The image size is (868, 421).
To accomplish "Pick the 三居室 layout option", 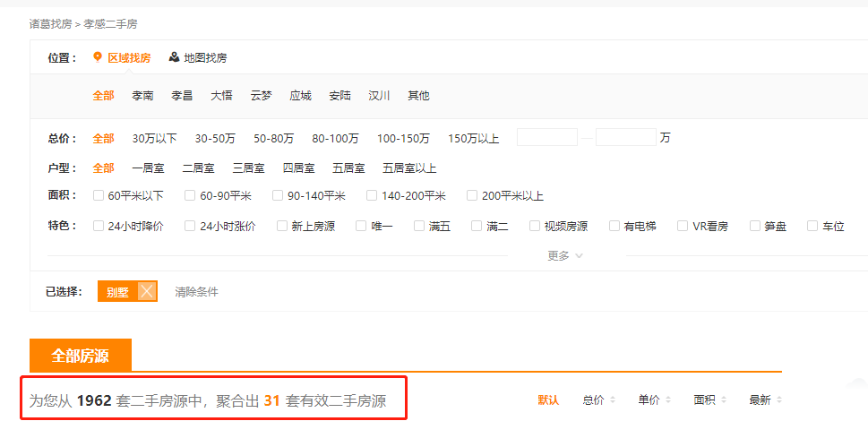I will (248, 168).
